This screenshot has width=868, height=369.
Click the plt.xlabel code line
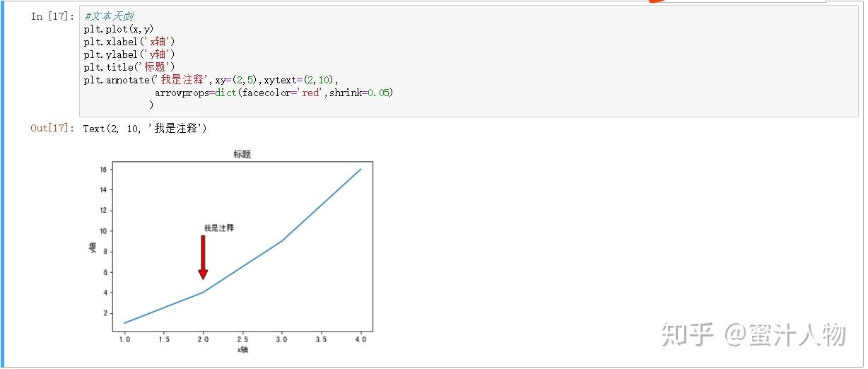point(129,42)
